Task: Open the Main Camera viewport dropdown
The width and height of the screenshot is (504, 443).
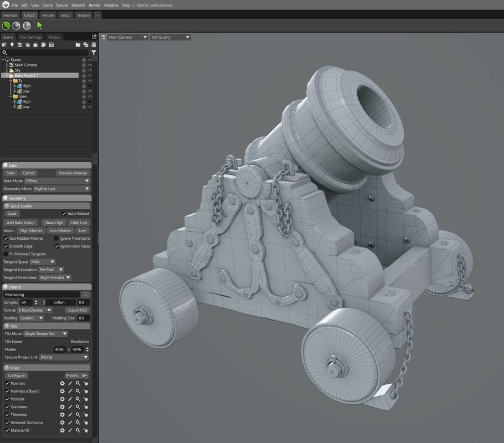Action: coord(127,37)
